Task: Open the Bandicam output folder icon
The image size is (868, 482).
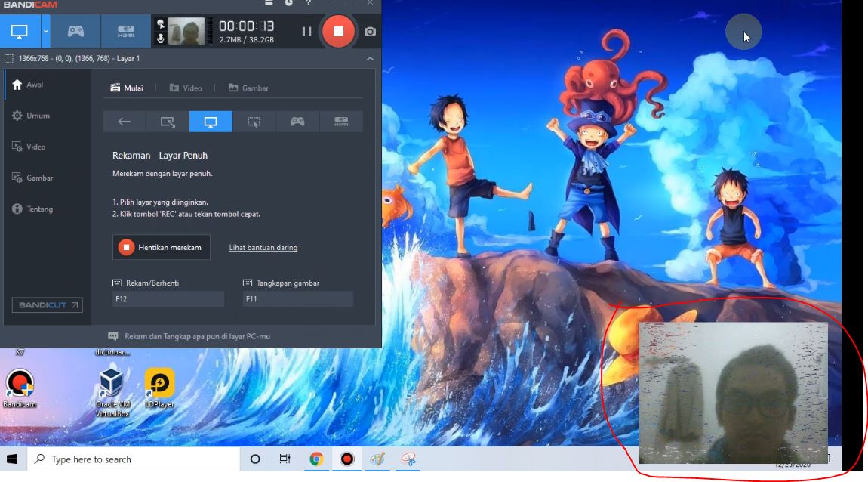Action: pos(269,3)
